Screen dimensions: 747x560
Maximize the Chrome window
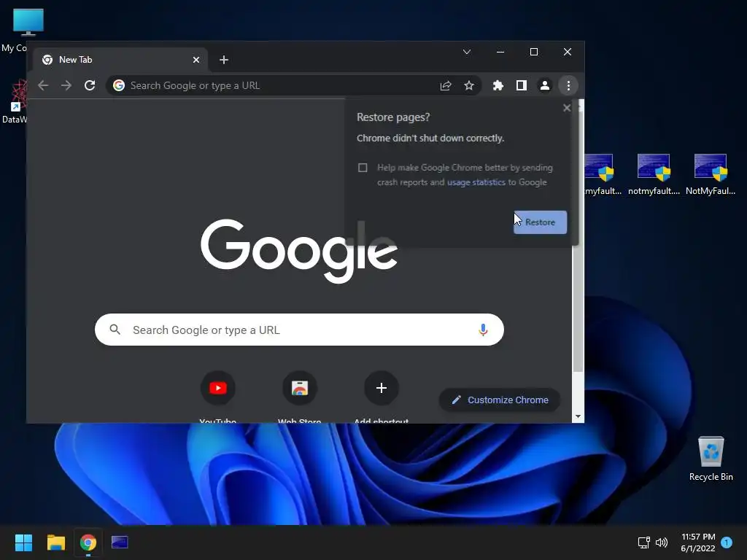point(533,52)
